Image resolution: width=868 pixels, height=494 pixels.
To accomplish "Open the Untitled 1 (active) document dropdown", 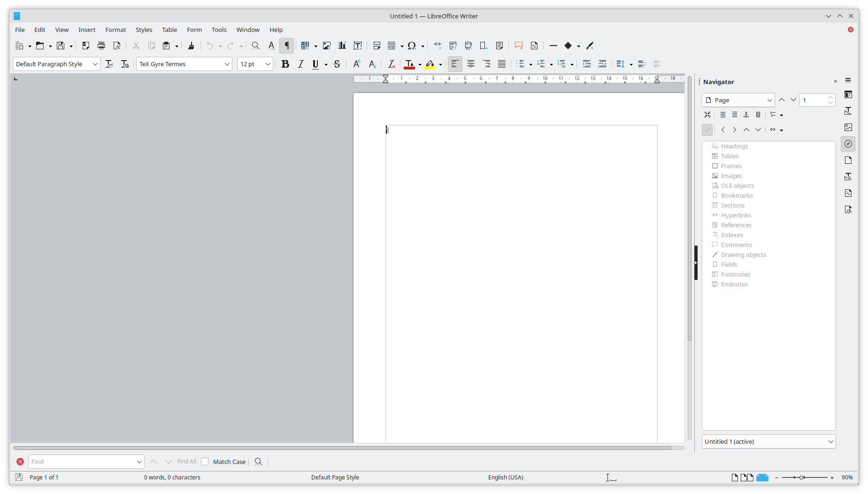I will tap(768, 441).
